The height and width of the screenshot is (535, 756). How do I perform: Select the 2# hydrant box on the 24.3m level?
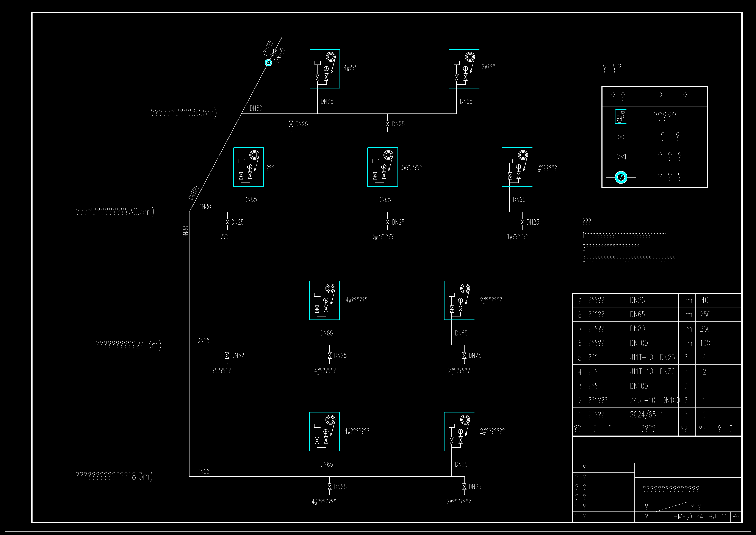pyautogui.click(x=459, y=300)
